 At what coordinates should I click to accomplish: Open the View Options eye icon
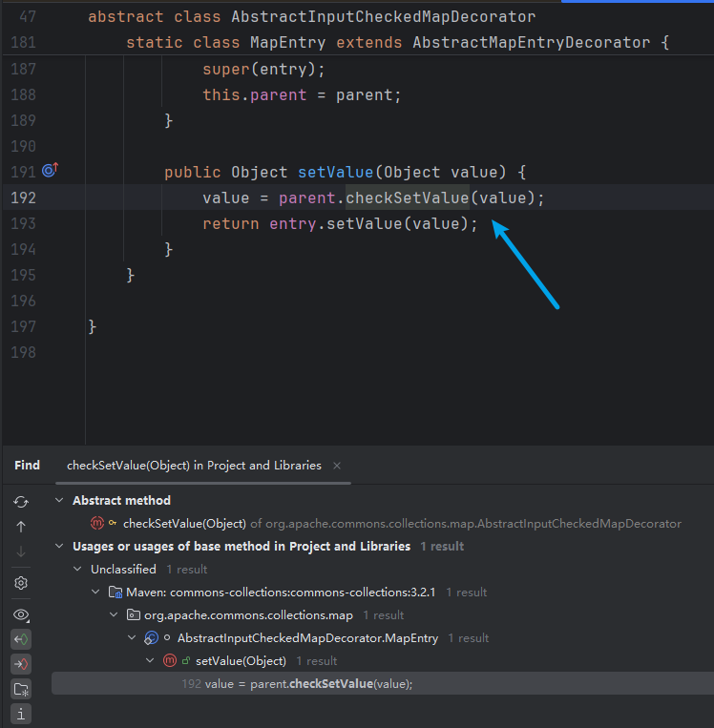click(x=21, y=614)
